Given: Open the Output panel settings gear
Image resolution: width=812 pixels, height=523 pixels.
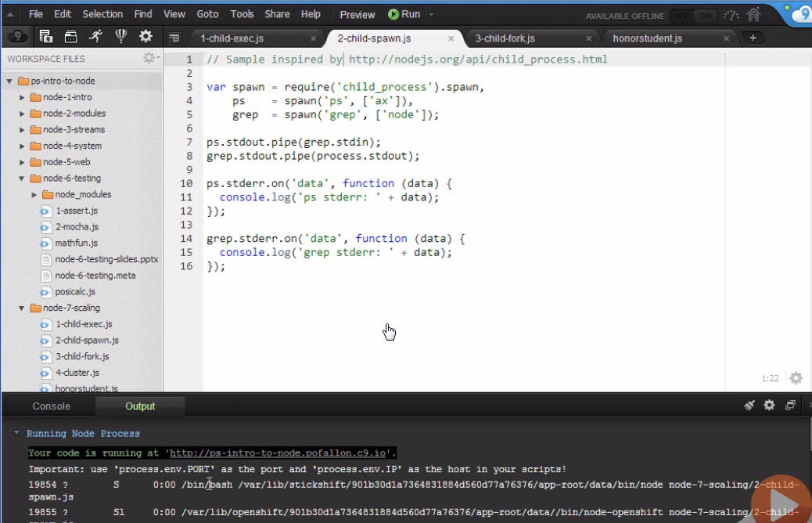Looking at the screenshot, I should (x=770, y=405).
